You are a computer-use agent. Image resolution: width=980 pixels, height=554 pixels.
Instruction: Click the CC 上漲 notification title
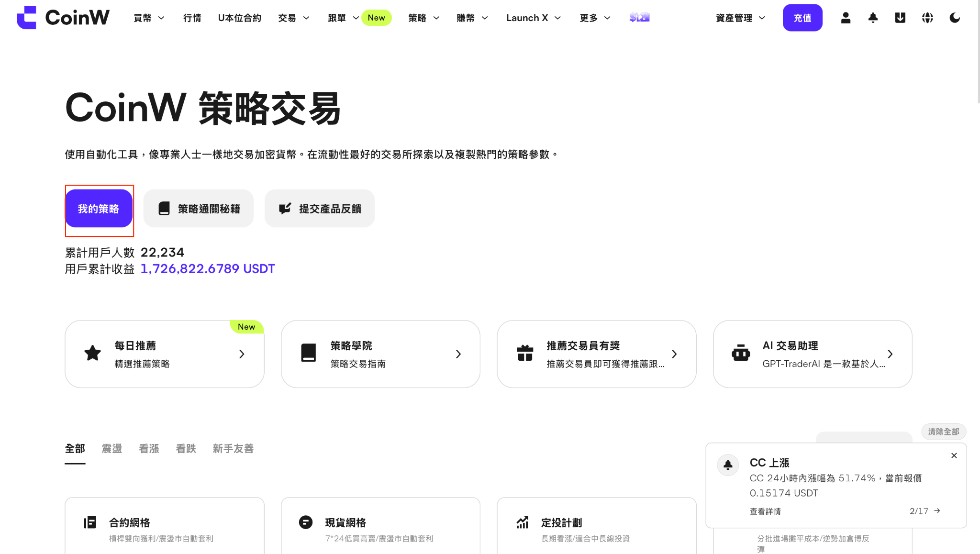pos(769,463)
